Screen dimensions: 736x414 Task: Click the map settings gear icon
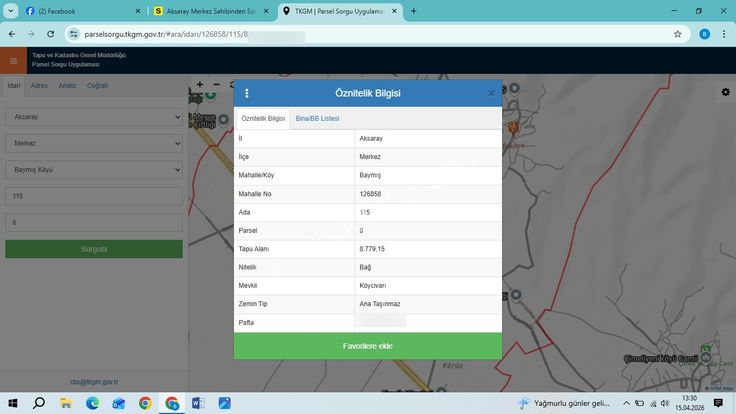tap(725, 92)
